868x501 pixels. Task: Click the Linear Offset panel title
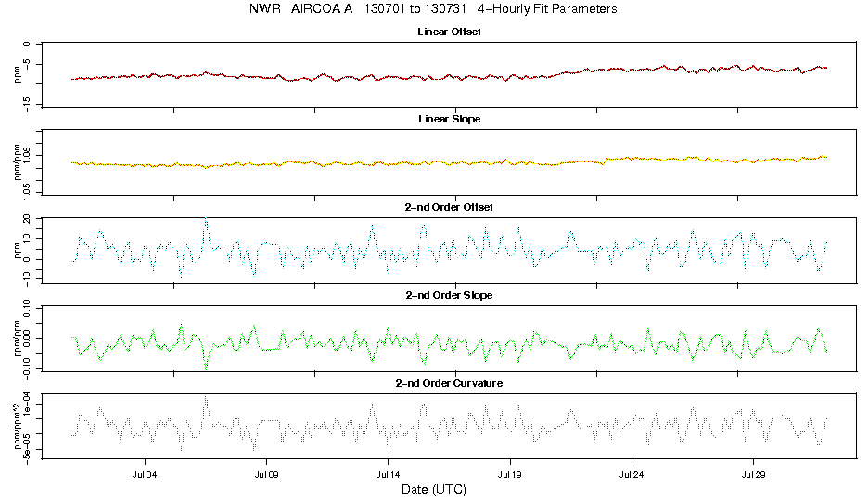[x=449, y=32]
